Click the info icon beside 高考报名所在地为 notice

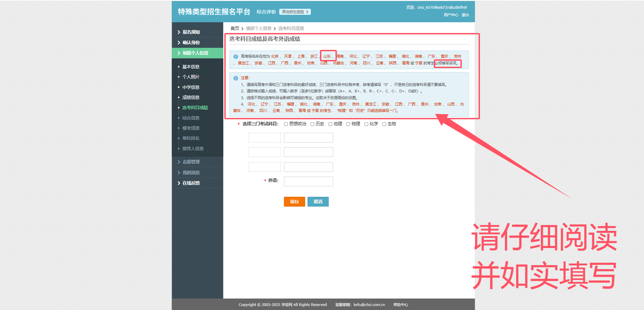coord(236,57)
